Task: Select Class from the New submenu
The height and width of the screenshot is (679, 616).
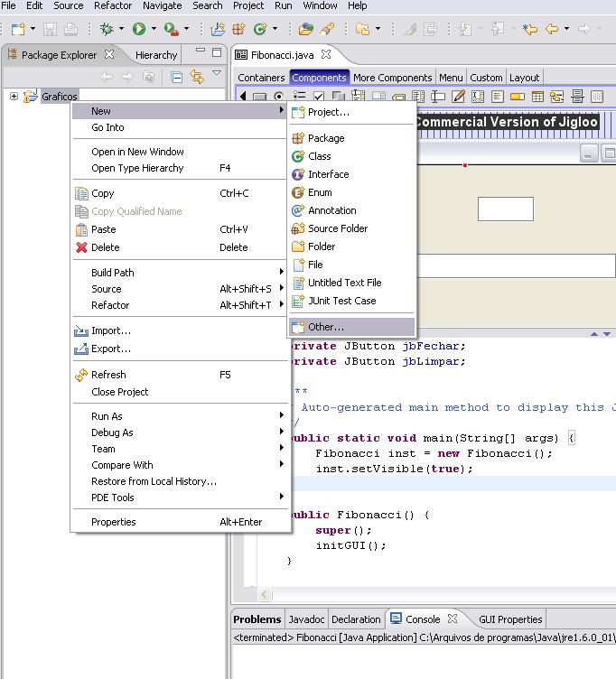Action: click(x=319, y=156)
